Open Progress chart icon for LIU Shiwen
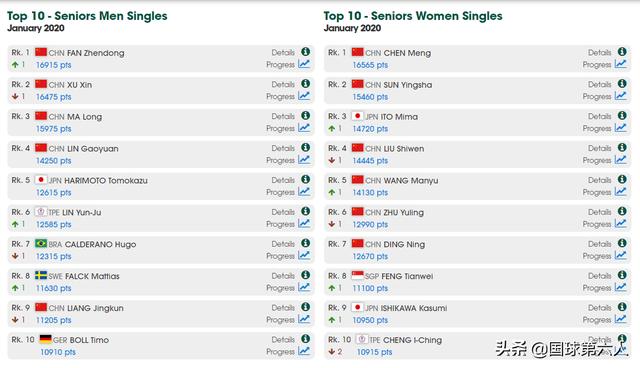 coord(620,160)
